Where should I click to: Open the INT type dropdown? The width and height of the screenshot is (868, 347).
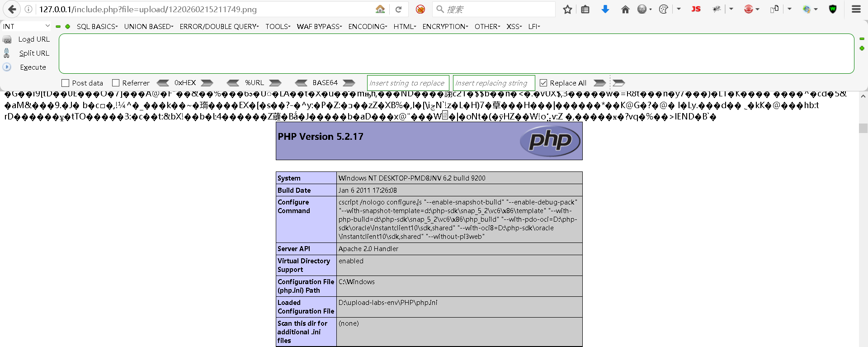[26, 27]
